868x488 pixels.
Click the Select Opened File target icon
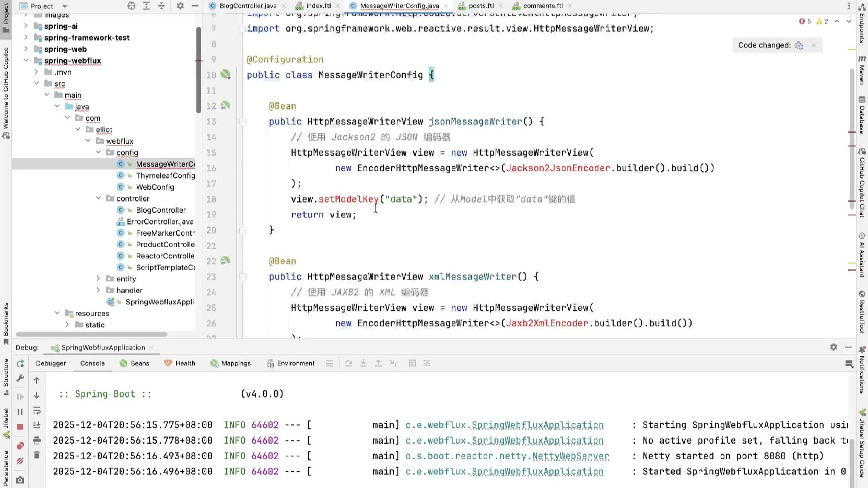pos(132,6)
